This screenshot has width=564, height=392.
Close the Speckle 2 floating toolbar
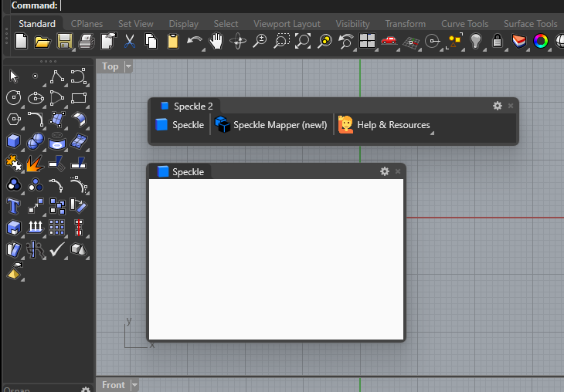pos(511,106)
